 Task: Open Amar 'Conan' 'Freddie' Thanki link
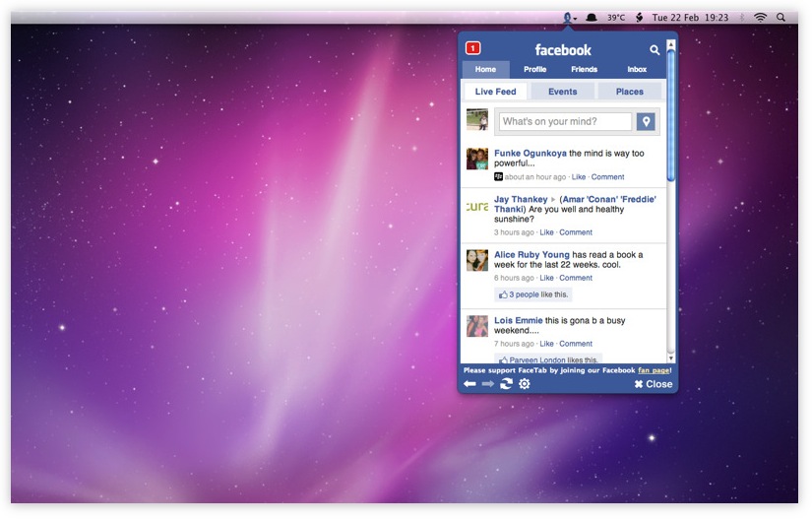tap(576, 204)
